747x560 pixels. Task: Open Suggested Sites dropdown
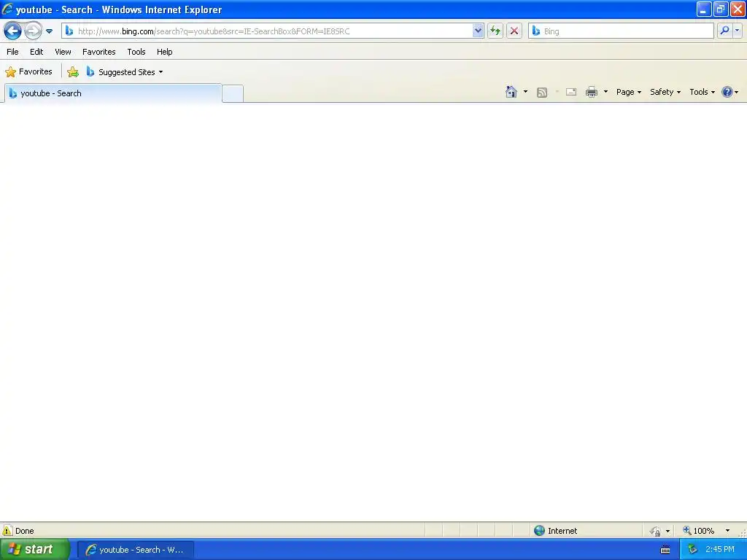coord(125,72)
